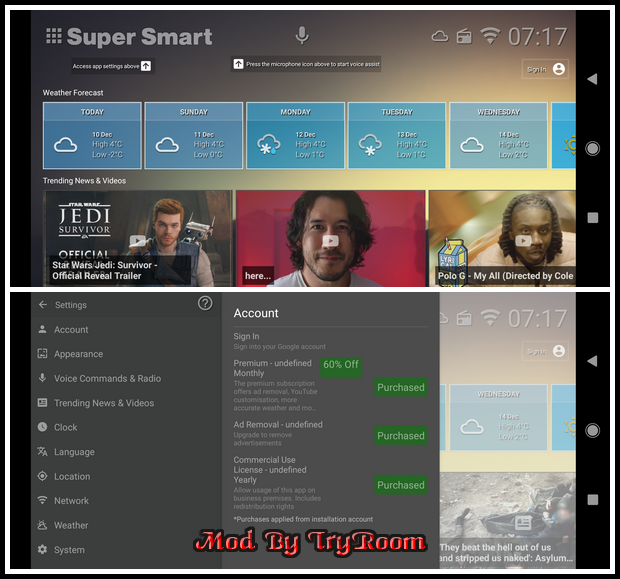Tap the microphone voice assist icon
Image resolution: width=620 pixels, height=579 pixels.
(x=302, y=36)
